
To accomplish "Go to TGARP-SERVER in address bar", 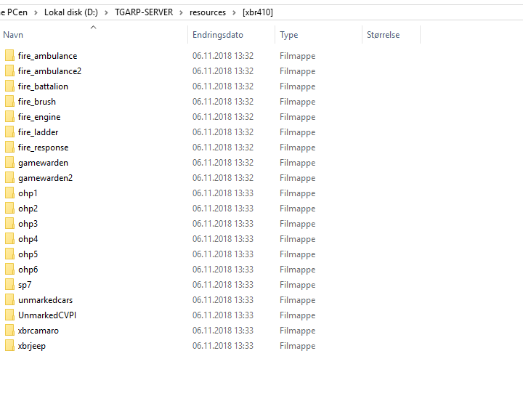I will [x=144, y=12].
